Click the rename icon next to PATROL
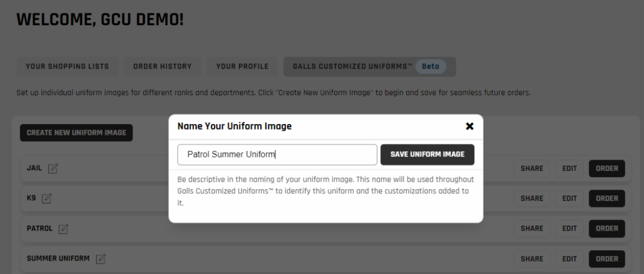 63,229
